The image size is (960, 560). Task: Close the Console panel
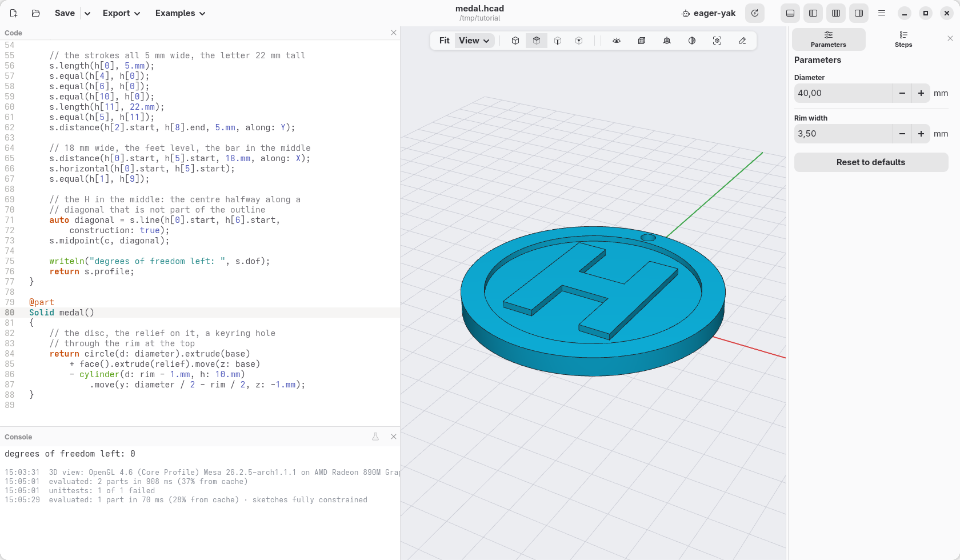(x=394, y=437)
